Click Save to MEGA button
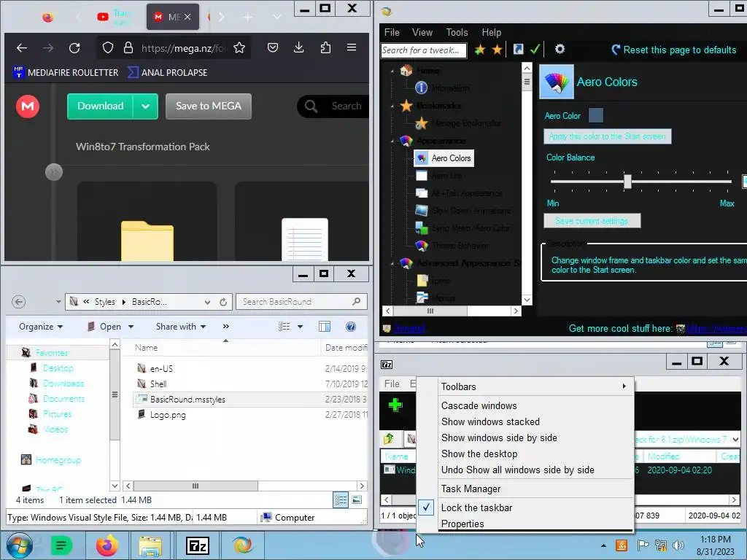Screen dimensions: 747x560 [208, 106]
